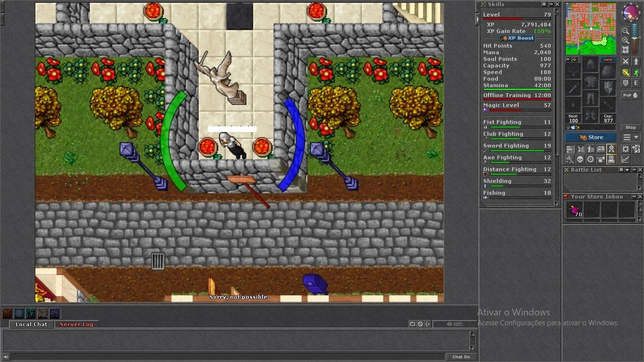The height and width of the screenshot is (362, 644).
Task: Zoom out the minimap
Action: (x=626, y=31)
